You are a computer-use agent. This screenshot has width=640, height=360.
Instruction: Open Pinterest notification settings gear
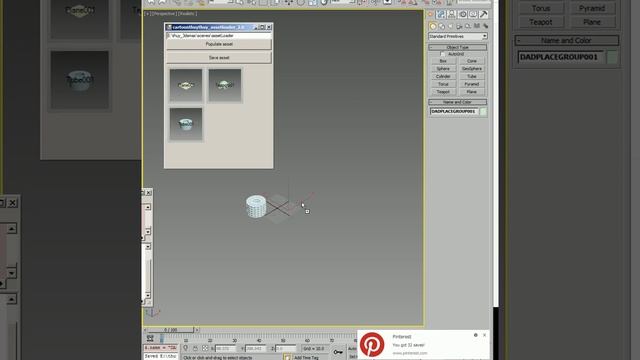click(476, 335)
